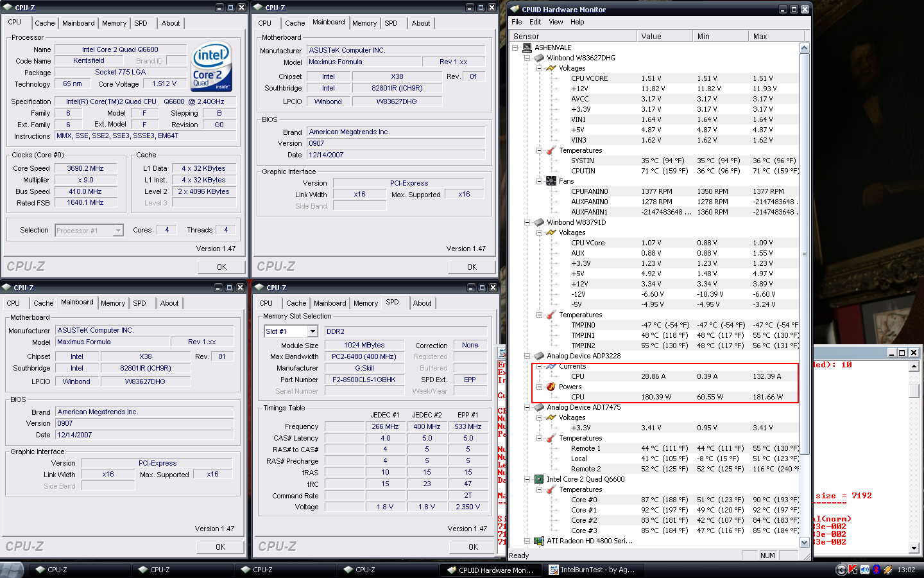The image size is (924, 578).
Task: Click the Value column header
Action: point(665,37)
